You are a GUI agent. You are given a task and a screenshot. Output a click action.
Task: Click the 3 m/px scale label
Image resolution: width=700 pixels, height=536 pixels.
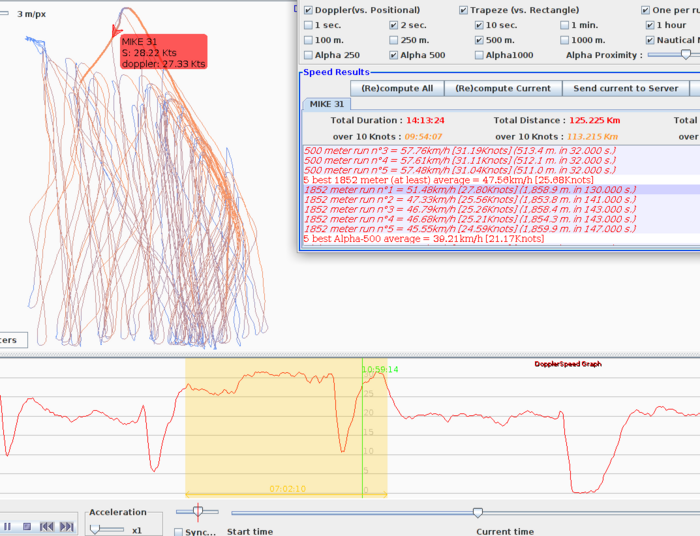[32, 14]
